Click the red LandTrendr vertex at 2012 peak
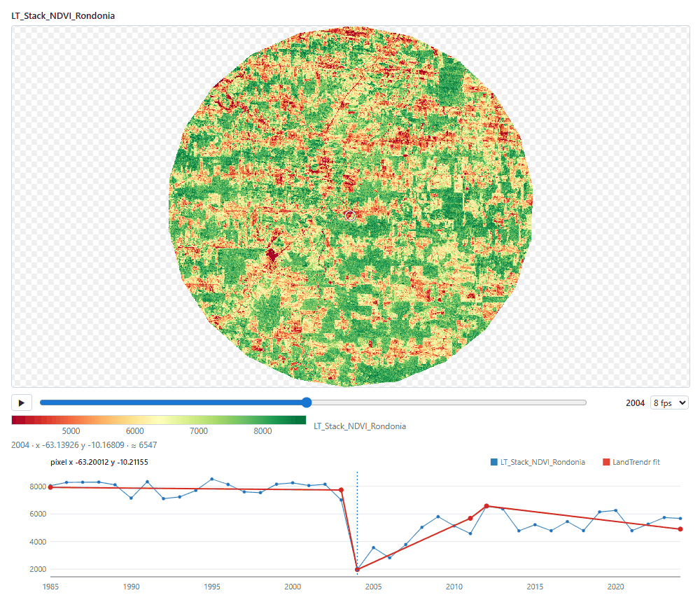This screenshot has height=602, width=700. (x=486, y=506)
